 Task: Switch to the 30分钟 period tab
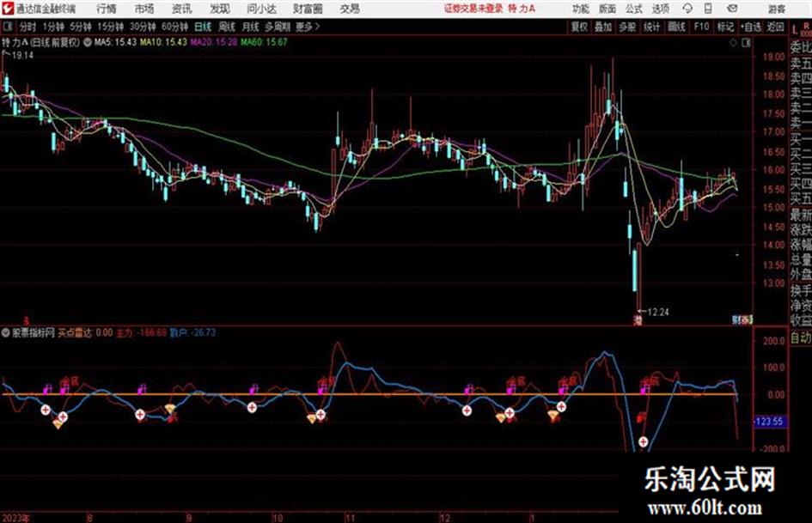pos(143,27)
